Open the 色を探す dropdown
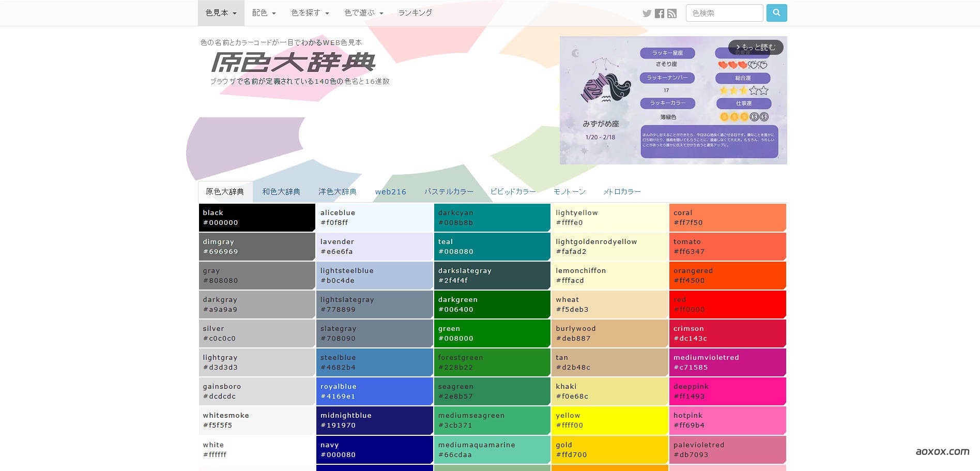This screenshot has height=471, width=980. [310, 13]
